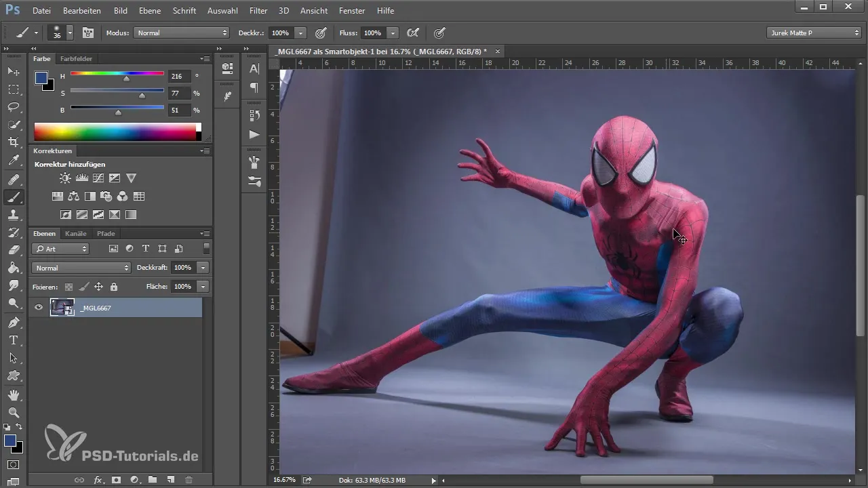Select the Hand tool
This screenshot has width=868, height=488.
coord(14,394)
